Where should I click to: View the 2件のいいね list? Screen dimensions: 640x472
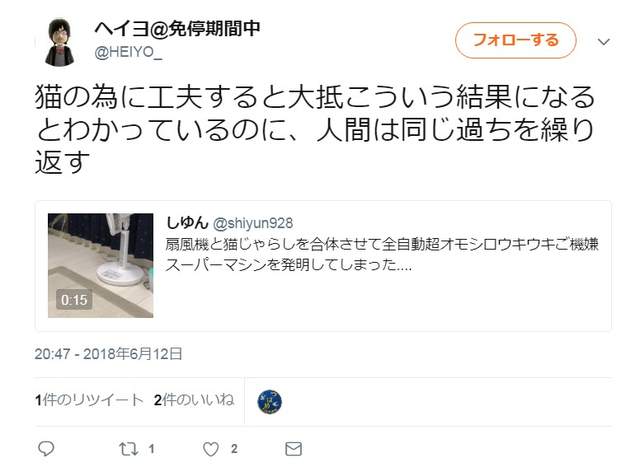(x=194, y=400)
